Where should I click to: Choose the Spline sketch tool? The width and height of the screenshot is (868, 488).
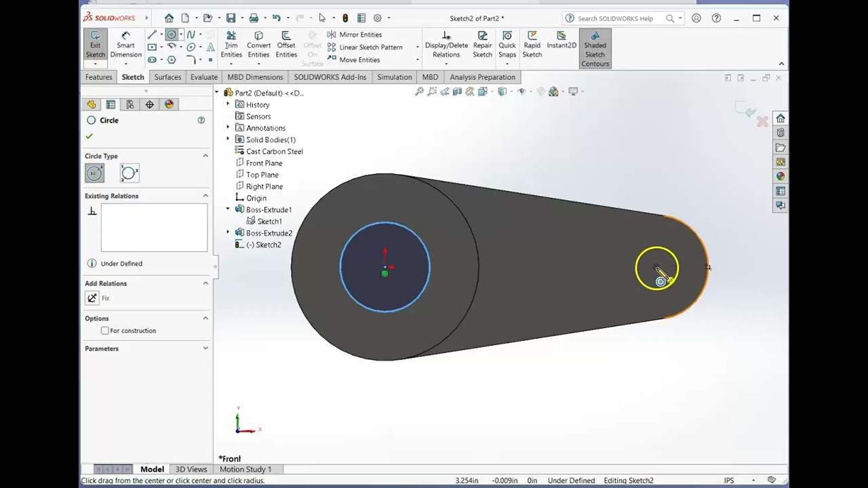[x=191, y=35]
